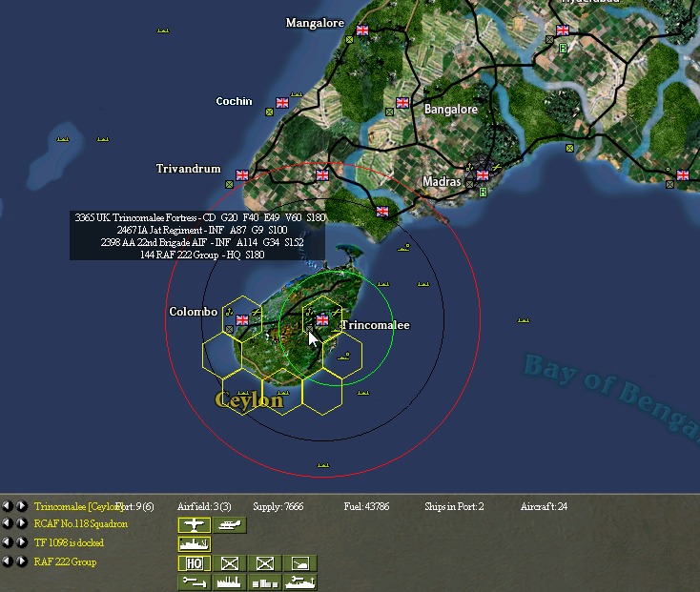Open the RCAF No.118 Squadron entry
700x592 pixels.
(x=81, y=523)
